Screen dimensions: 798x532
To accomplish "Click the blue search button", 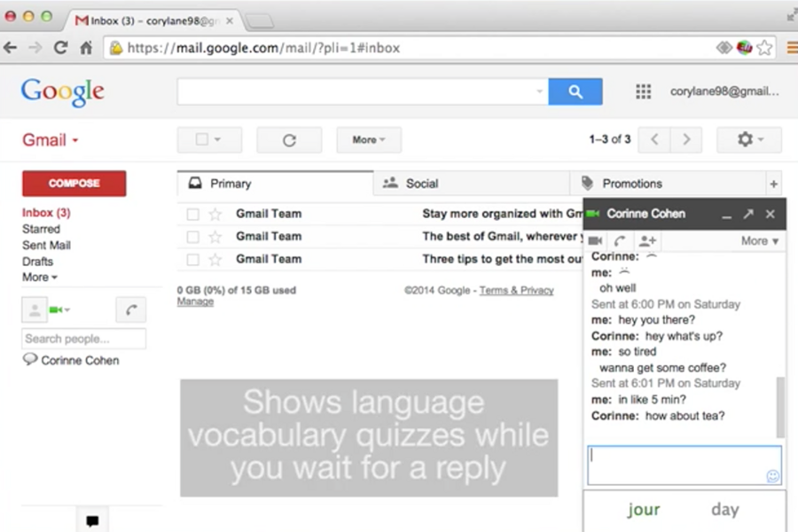I will click(575, 91).
